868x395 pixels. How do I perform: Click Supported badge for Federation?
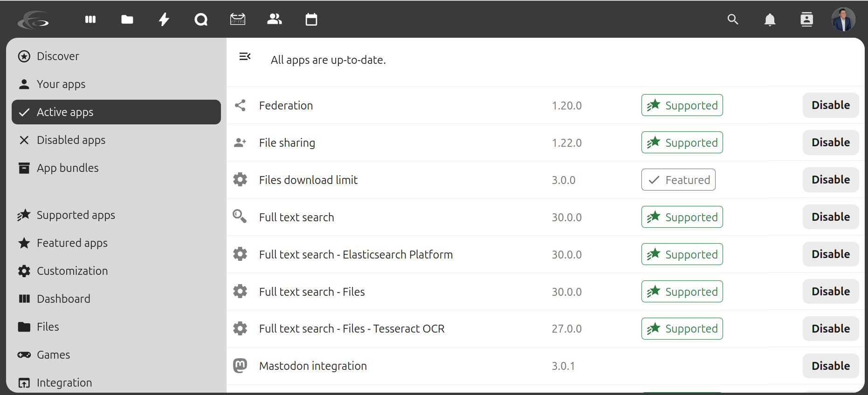(x=682, y=105)
